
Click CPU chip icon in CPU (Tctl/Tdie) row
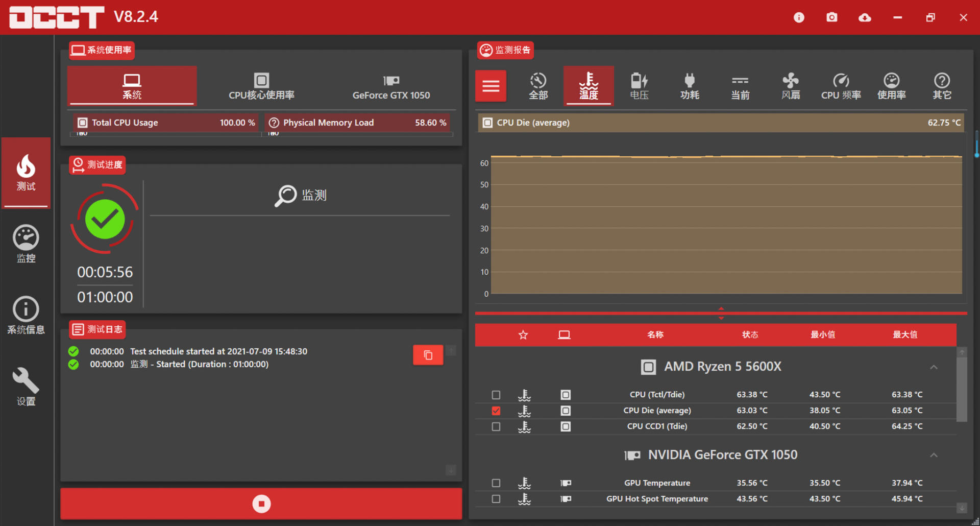coord(566,395)
